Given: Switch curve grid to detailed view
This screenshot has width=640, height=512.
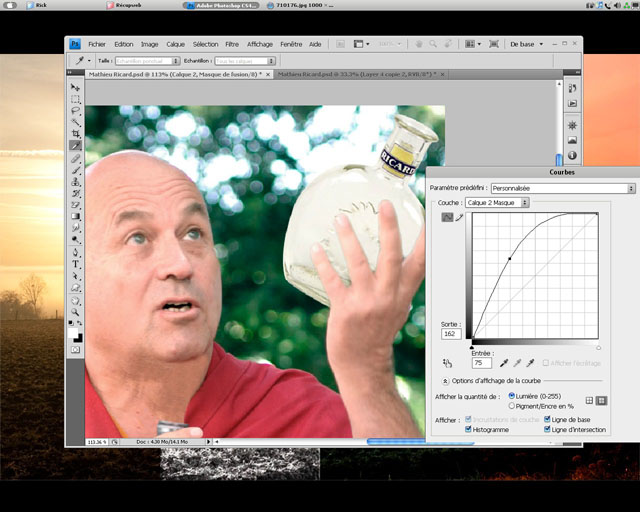Looking at the screenshot, I should pos(602,401).
